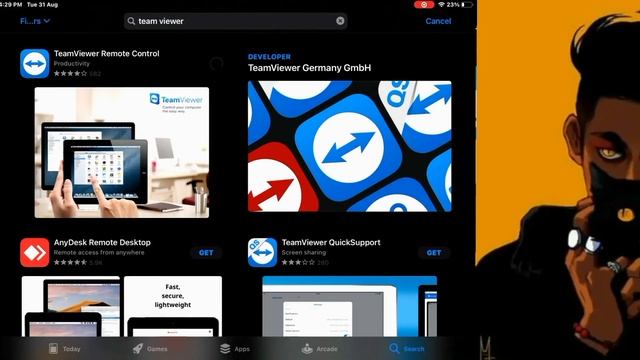
Task: Click the team viewer search field
Action: point(236,21)
